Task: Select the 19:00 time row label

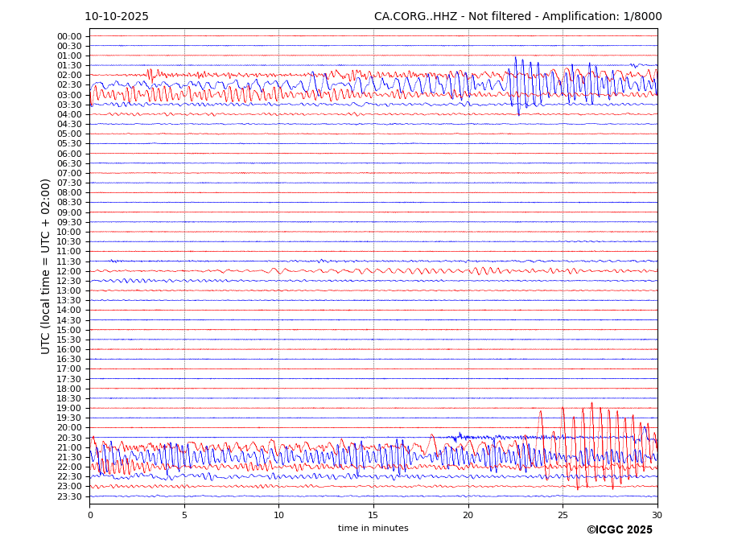Action: pyautogui.click(x=69, y=408)
